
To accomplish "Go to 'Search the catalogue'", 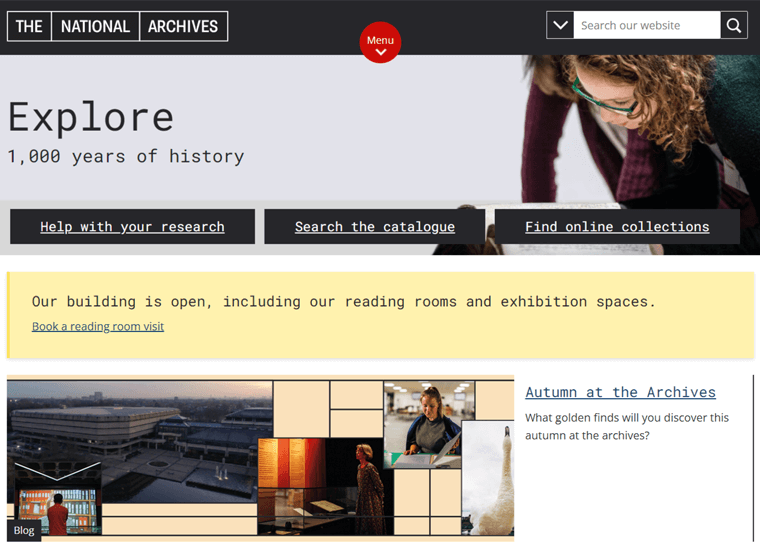I will pyautogui.click(x=374, y=227).
